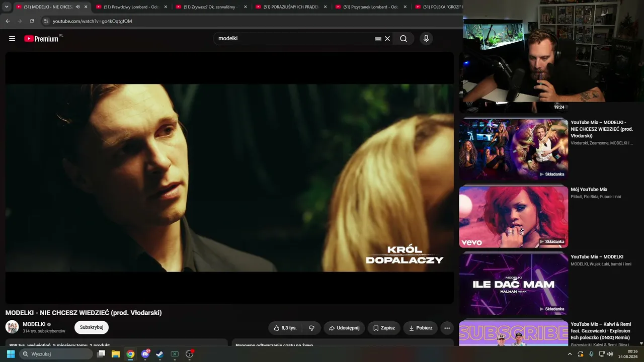View site information icon in address bar

(46, 21)
